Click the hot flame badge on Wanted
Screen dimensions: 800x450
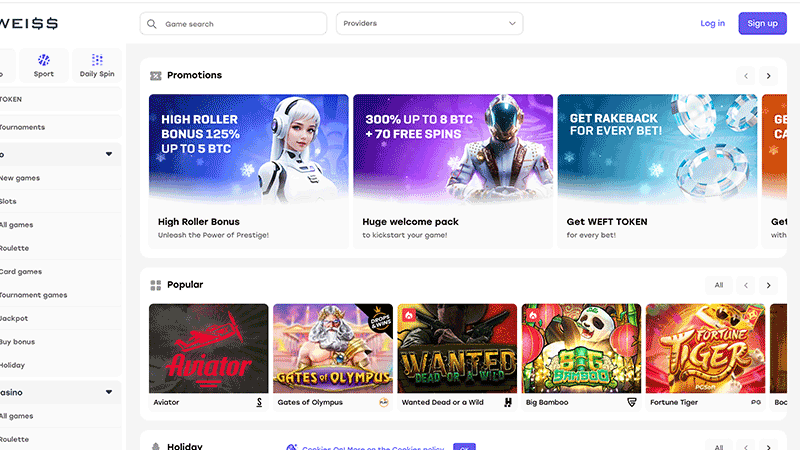pos(409,315)
